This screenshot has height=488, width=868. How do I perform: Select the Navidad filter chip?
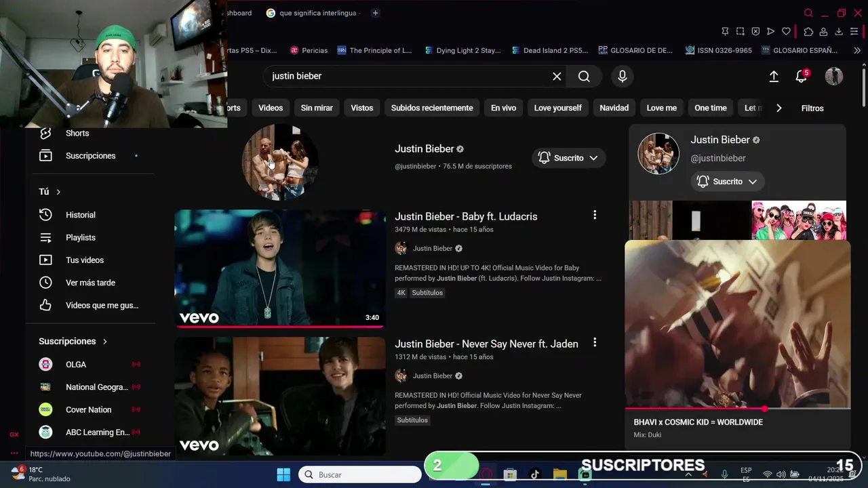tap(614, 108)
